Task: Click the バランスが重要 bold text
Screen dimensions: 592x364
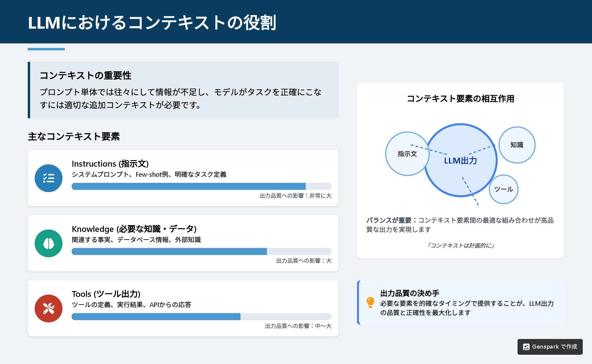Action: (x=389, y=220)
